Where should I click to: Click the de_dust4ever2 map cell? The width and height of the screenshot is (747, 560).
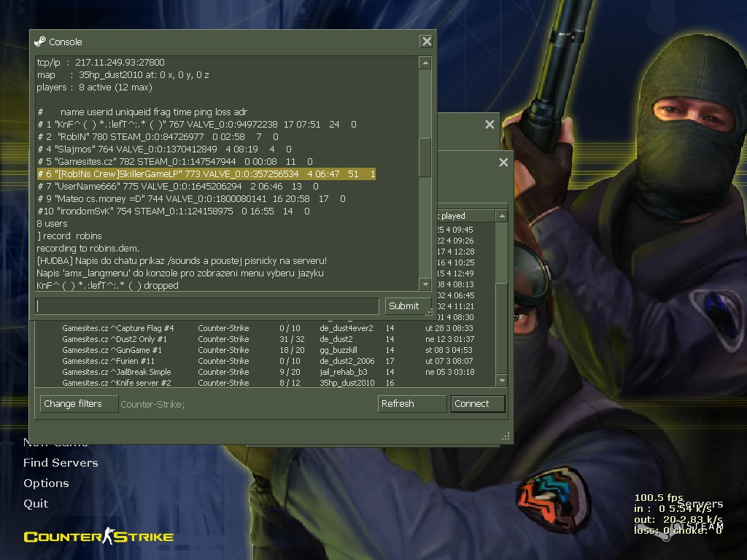pyautogui.click(x=347, y=328)
